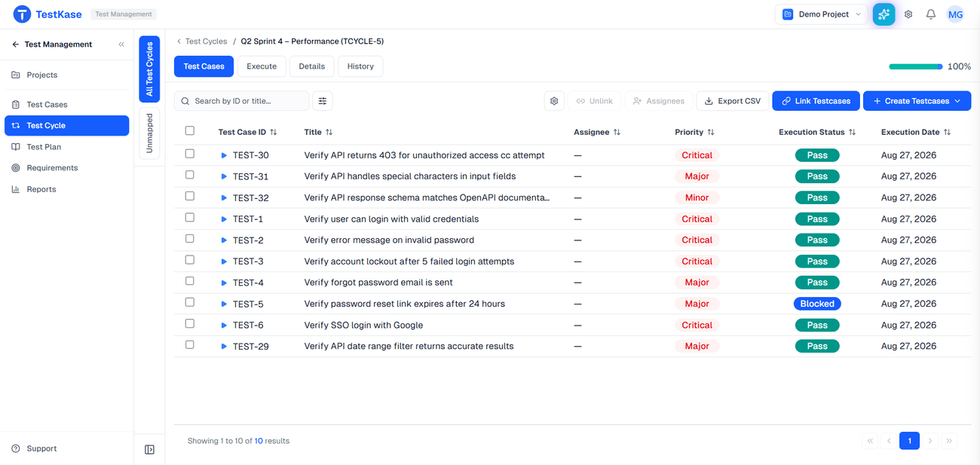Toggle the select-all header checkbox
Image resolution: width=980 pixels, height=465 pixels.
click(x=190, y=130)
